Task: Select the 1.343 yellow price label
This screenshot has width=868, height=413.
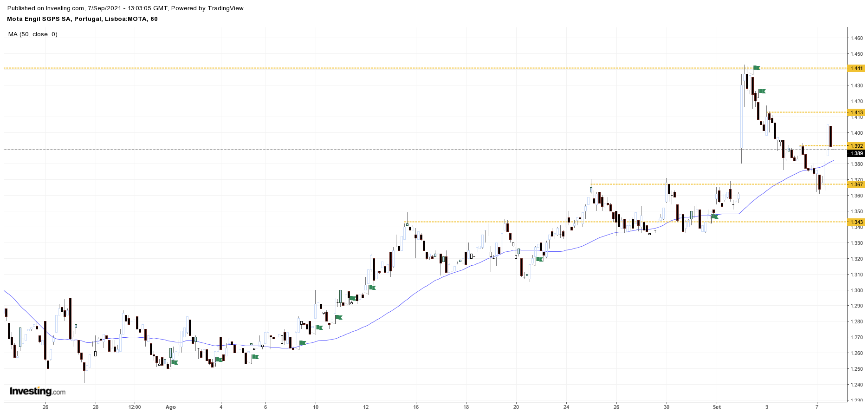Action: (x=856, y=222)
